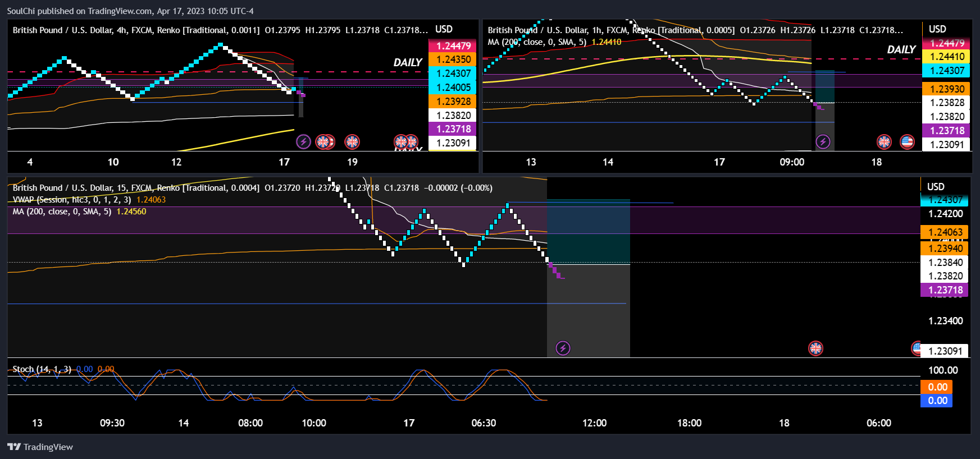Viewport: 980px width, 459px height.
Task: Open the UK flag event in the 1h chart
Action: pos(884,141)
